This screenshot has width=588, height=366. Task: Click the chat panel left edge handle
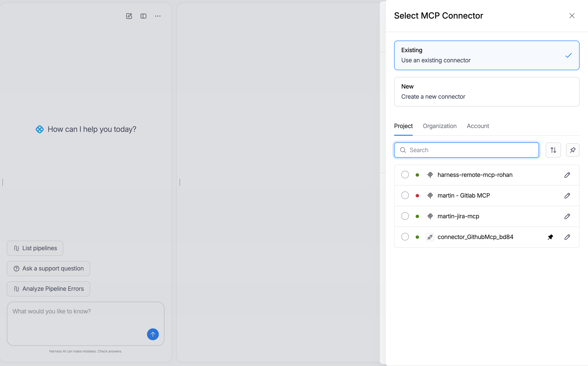pos(3,182)
